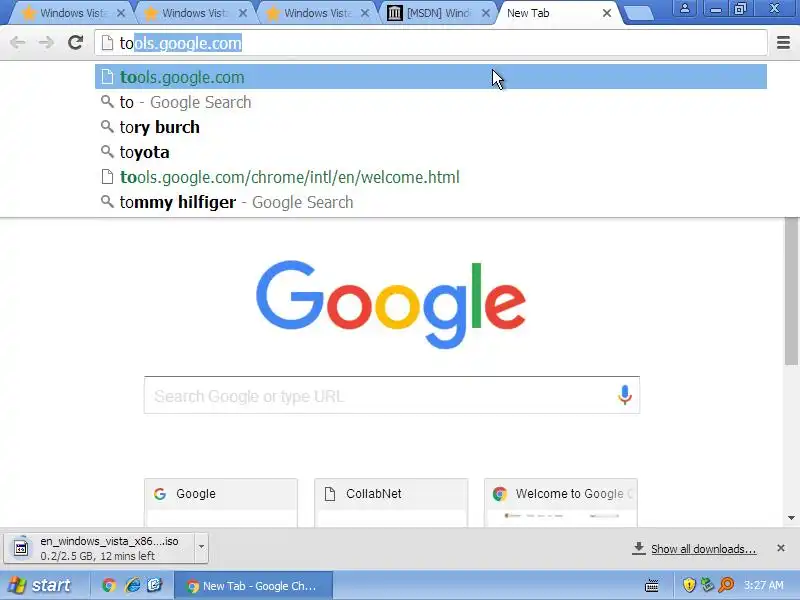The image size is (800, 600).
Task: Click the browser Forward arrow
Action: click(46, 43)
